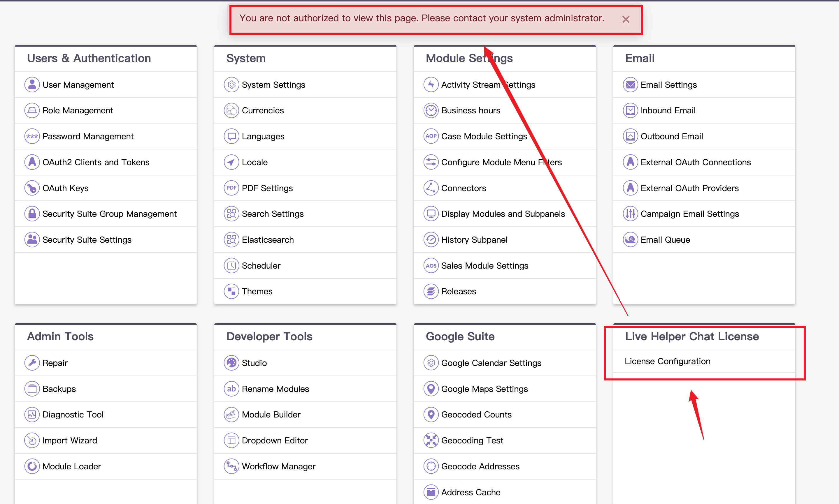Screen dimensions: 839x504
Task: Click the Password Management asterisks icon
Action: [32, 136]
